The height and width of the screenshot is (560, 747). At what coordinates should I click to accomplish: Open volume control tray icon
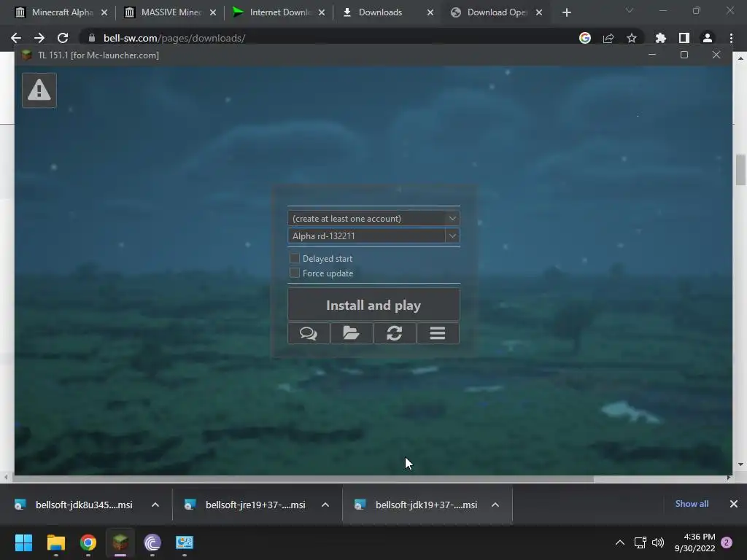[x=658, y=542]
